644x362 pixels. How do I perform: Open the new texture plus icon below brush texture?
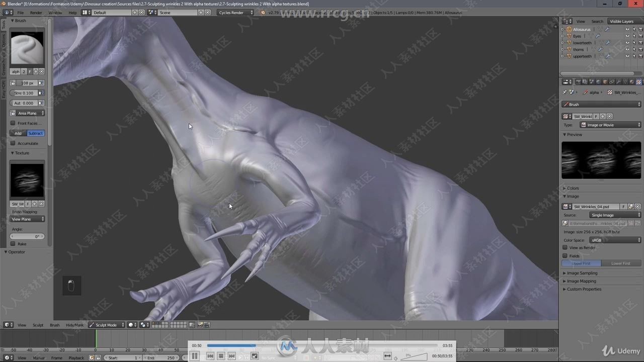[x=35, y=204]
